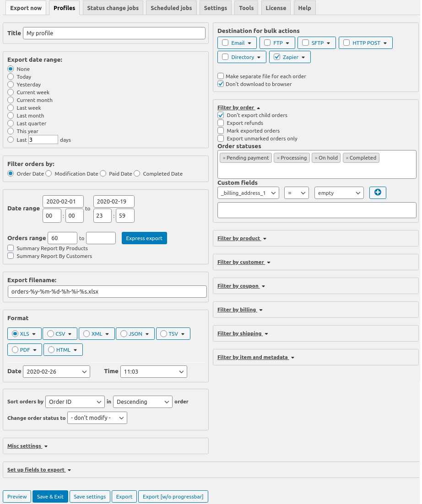Open the Descending sort direction dropdown
422x504 pixels.
pos(143,402)
